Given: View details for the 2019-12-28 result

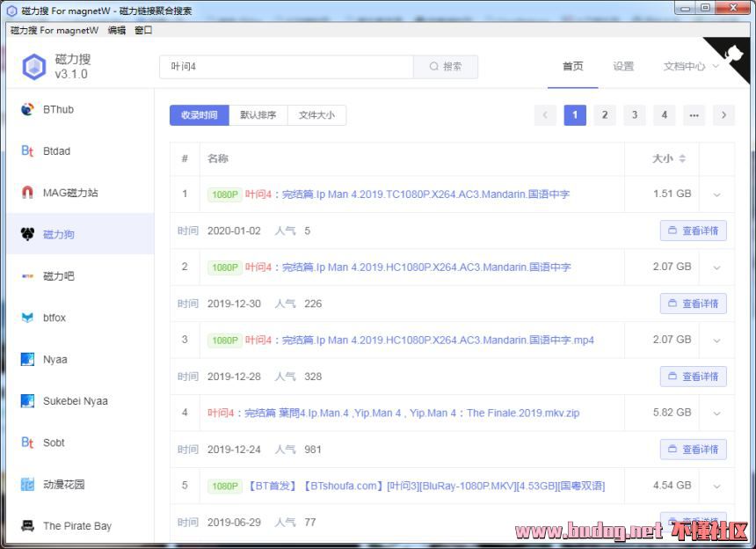Looking at the screenshot, I should [694, 377].
